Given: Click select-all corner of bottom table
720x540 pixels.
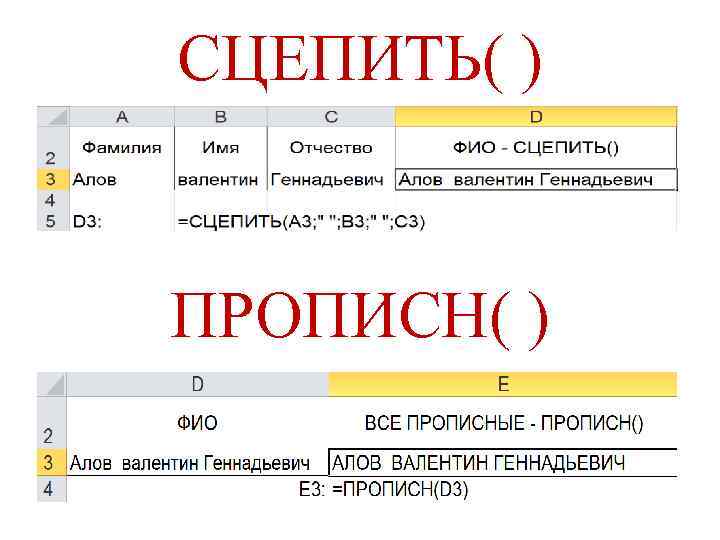Looking at the screenshot, I should (52, 384).
